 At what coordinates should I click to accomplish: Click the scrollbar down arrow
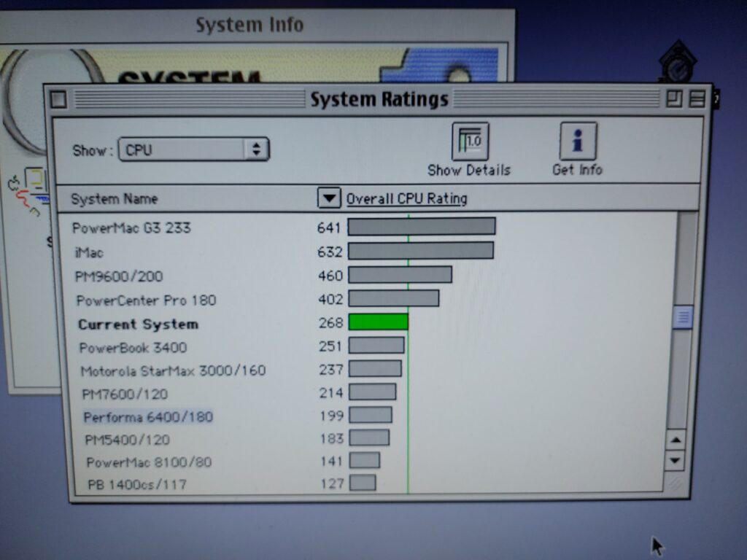(675, 461)
